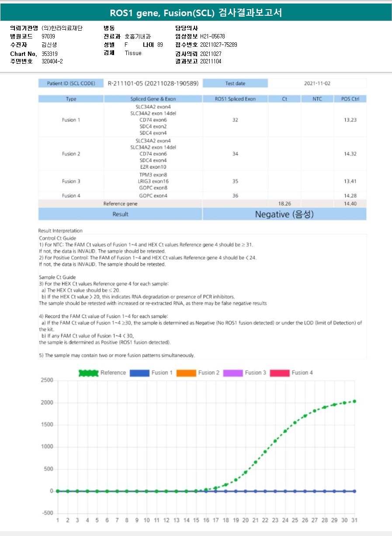The image size is (392, 536).
Task: Click the Reference gene row label
Action: (120, 204)
